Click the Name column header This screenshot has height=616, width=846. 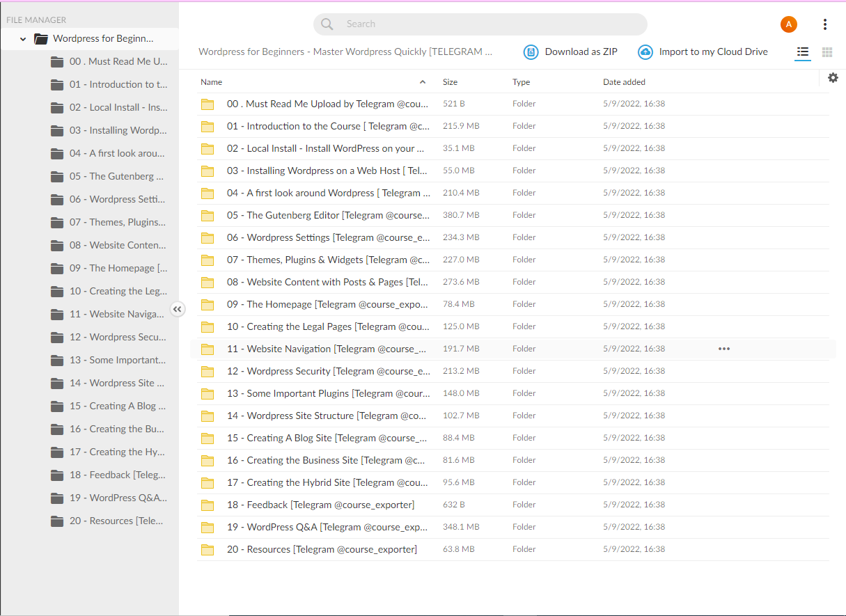tap(212, 82)
